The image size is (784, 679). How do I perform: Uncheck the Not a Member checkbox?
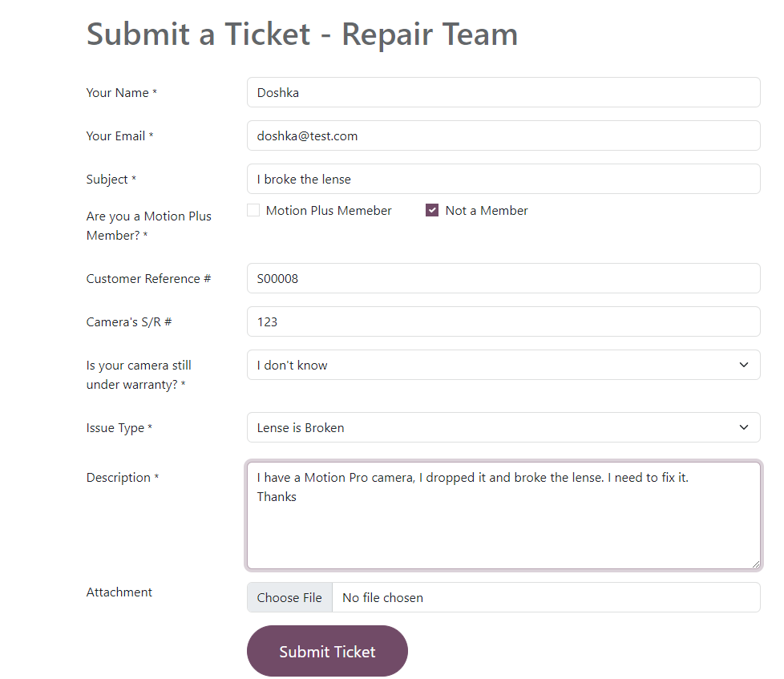click(432, 211)
